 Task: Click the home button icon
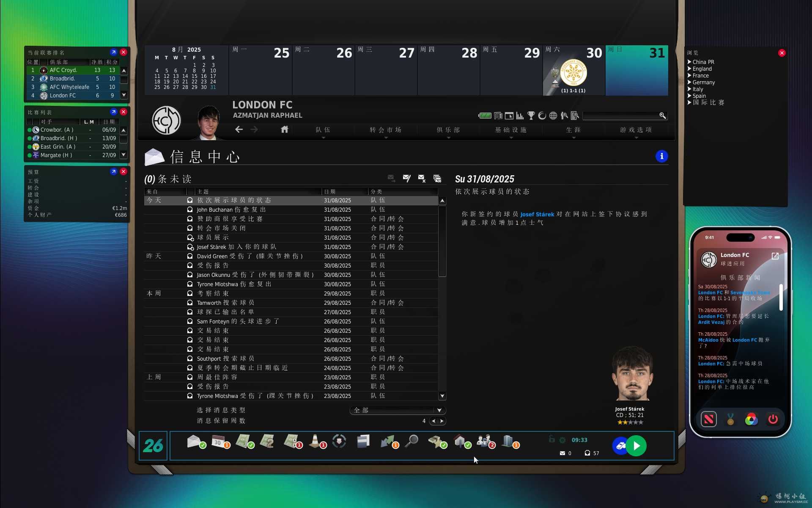285,130
